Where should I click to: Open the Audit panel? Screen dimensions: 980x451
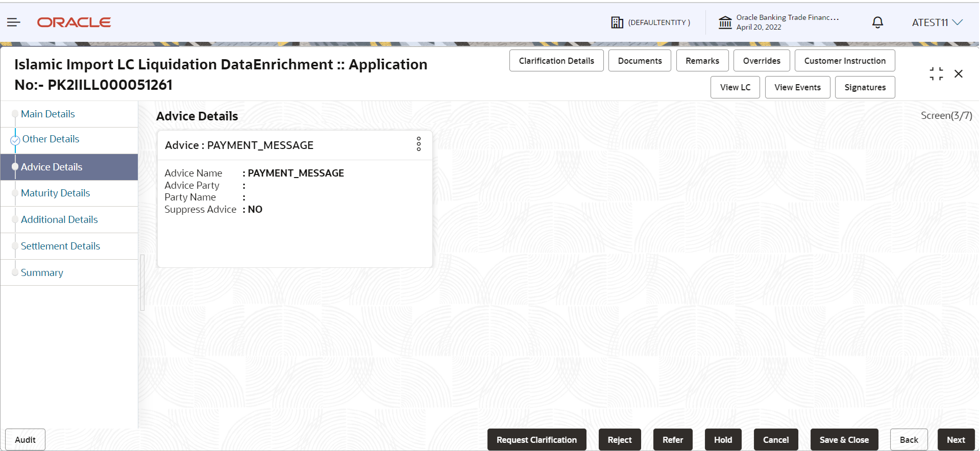click(x=25, y=440)
